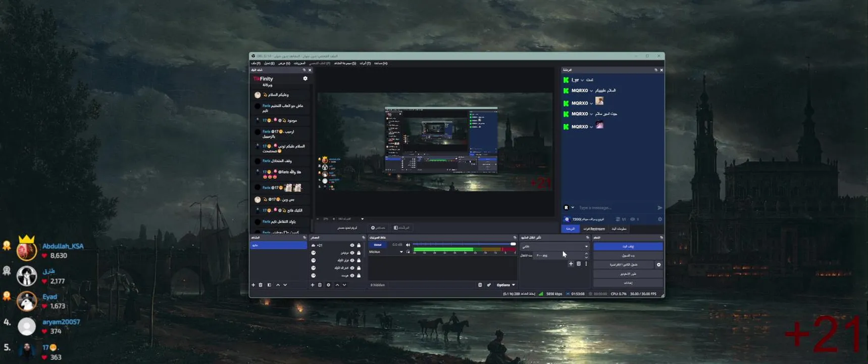Viewport: 868px width, 364px height.
Task: Click the Start Recording button
Action: click(628, 256)
